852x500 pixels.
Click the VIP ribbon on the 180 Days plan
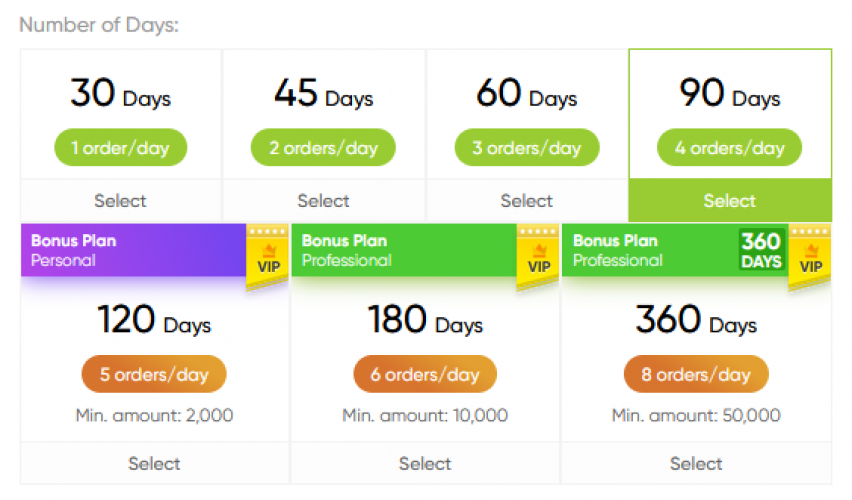(538, 257)
